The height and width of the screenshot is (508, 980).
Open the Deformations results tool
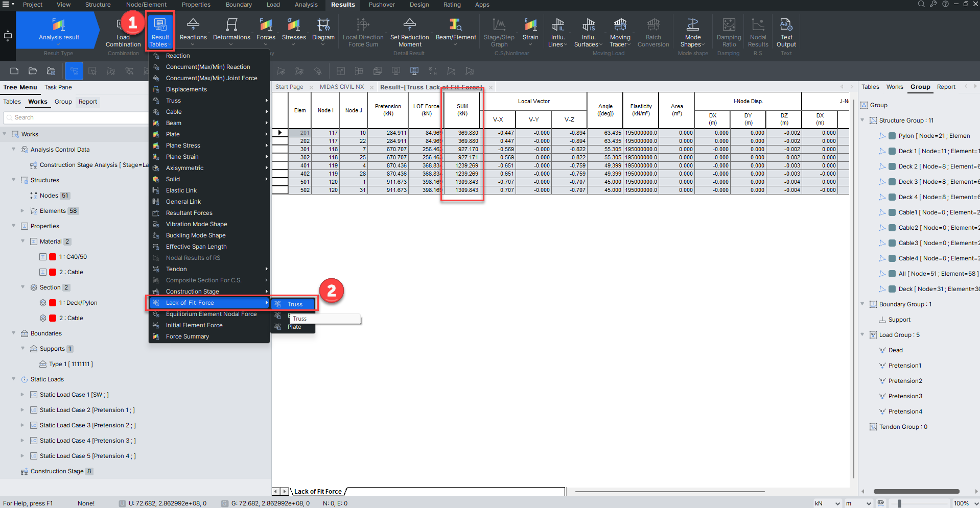tap(231, 31)
